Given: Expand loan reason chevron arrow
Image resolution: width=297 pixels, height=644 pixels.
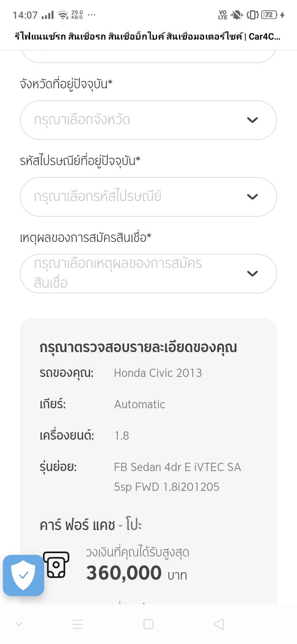Looking at the screenshot, I should pyautogui.click(x=252, y=273).
